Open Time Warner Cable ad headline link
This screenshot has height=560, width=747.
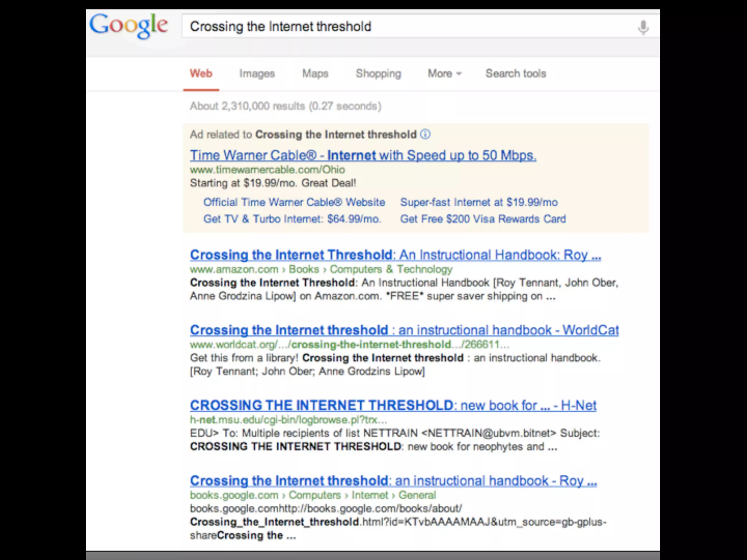point(363,156)
